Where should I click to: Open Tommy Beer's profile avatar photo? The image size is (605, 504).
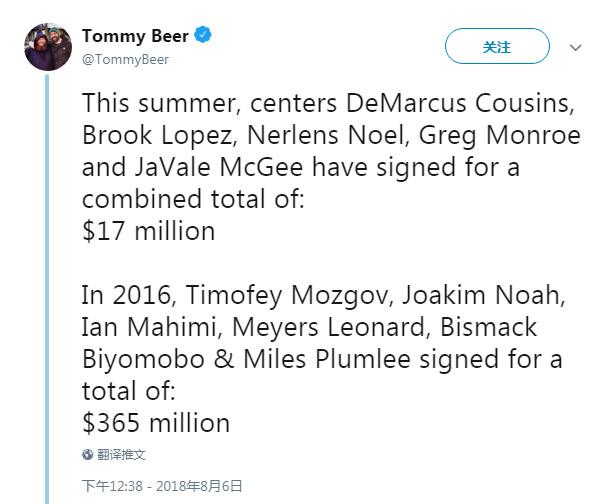tap(48, 47)
